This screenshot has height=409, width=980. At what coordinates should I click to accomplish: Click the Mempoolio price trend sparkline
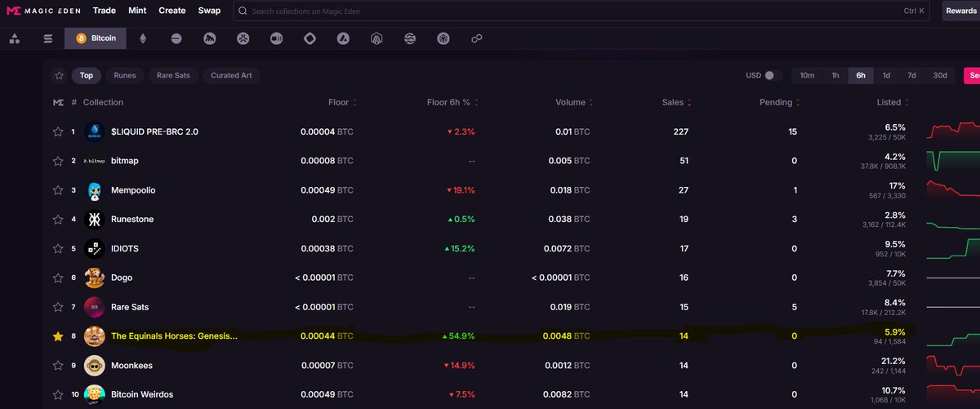[x=953, y=190]
